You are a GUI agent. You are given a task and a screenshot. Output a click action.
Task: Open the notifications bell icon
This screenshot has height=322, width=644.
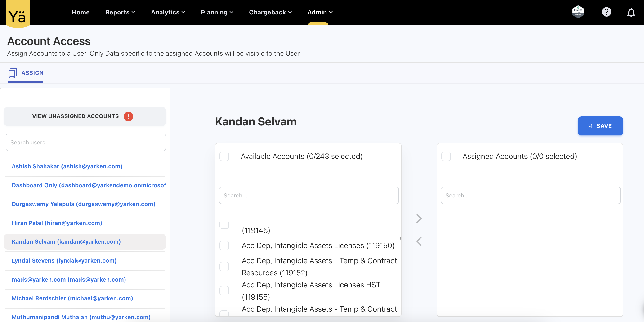click(x=631, y=12)
